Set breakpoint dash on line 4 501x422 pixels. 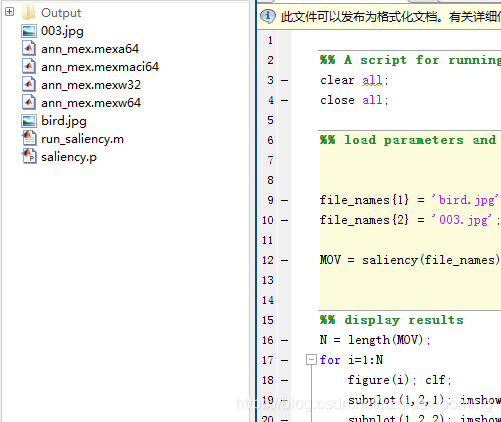284,100
